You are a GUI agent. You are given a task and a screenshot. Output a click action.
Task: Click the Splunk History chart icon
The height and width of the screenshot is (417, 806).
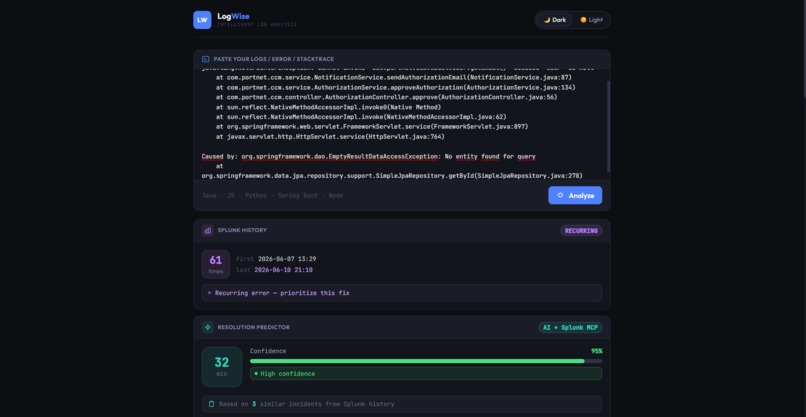point(208,230)
